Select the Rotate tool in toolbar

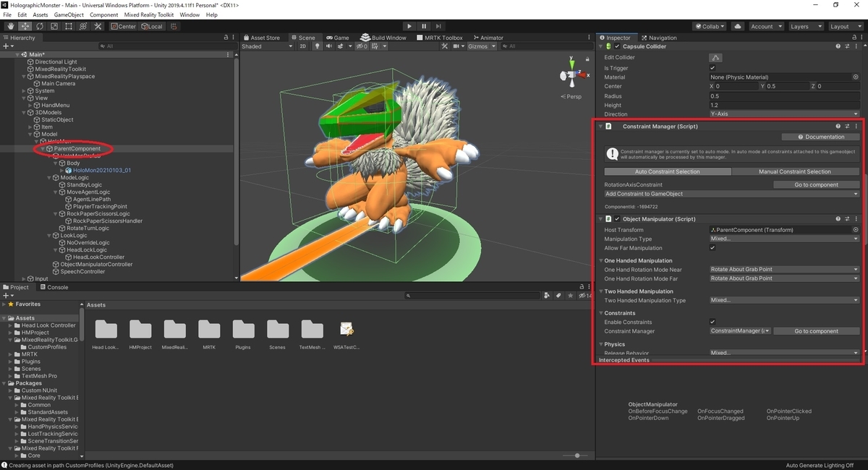pyautogui.click(x=38, y=26)
